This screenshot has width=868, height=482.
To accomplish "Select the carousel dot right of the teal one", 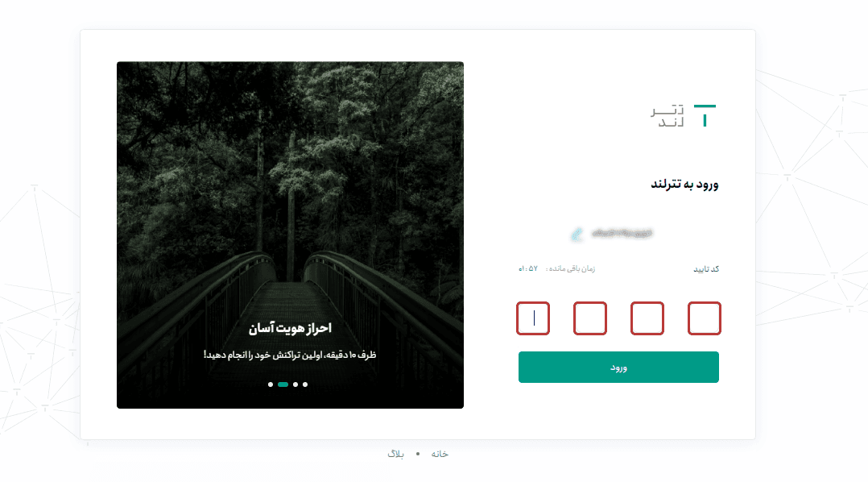I will 296,384.
